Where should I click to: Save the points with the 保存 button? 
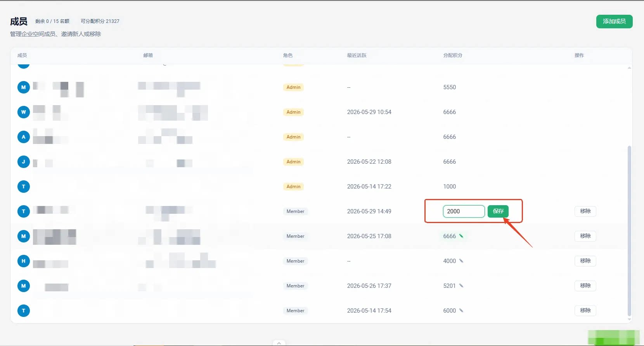[x=498, y=211]
